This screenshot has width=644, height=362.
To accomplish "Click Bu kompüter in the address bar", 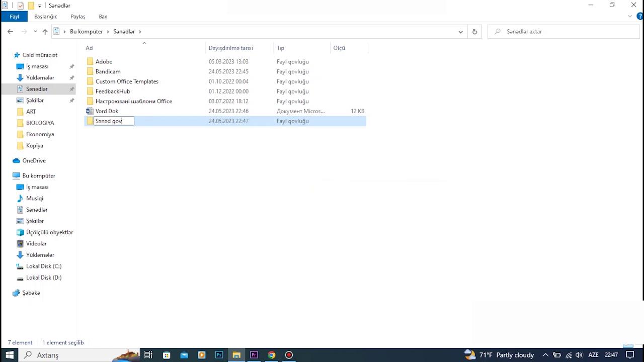I will click(86, 31).
